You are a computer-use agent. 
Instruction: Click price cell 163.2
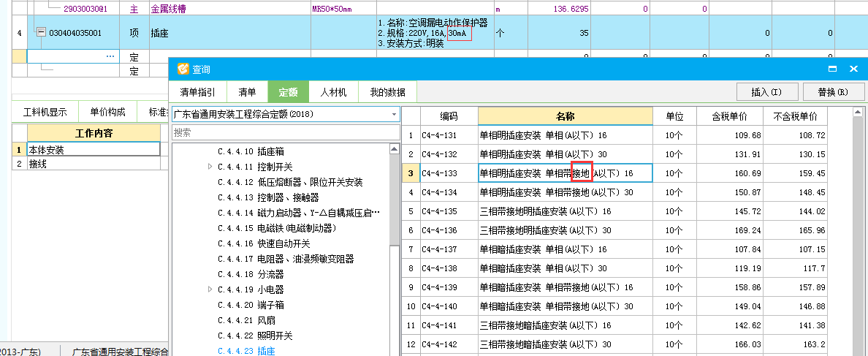(x=795, y=344)
